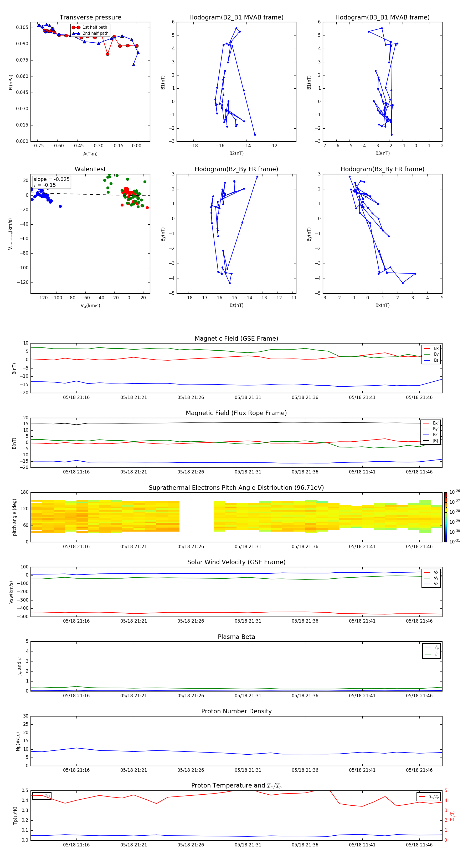Viewport: 473px width, 868px height.
Task: Click the "Hodogram(B2_B1 MVAB frame)" title
Action: coord(236,17)
